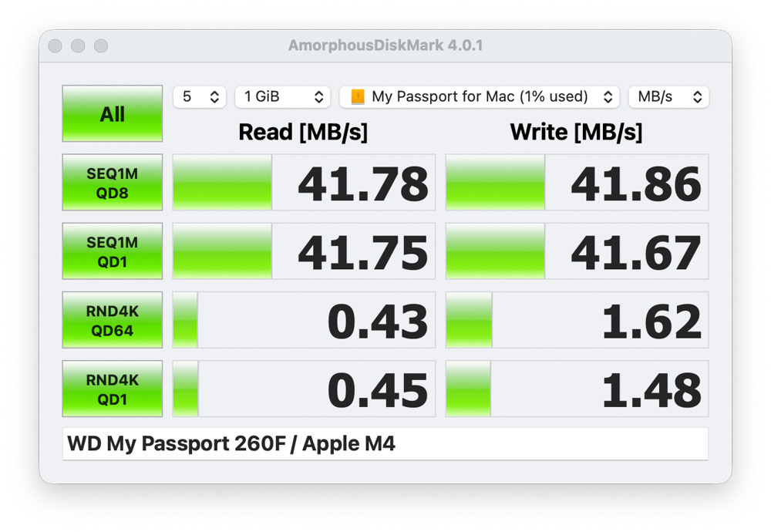
Task: Click the SEQ1M QD1 read result 41.75
Action: (304, 251)
